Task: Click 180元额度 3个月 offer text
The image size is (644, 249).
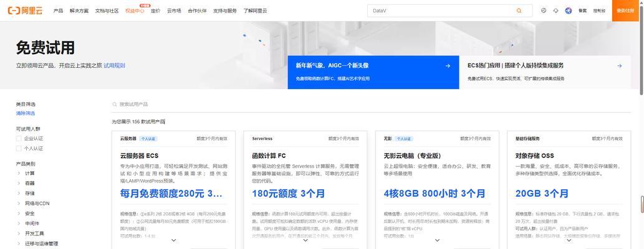Action: tap(288, 194)
